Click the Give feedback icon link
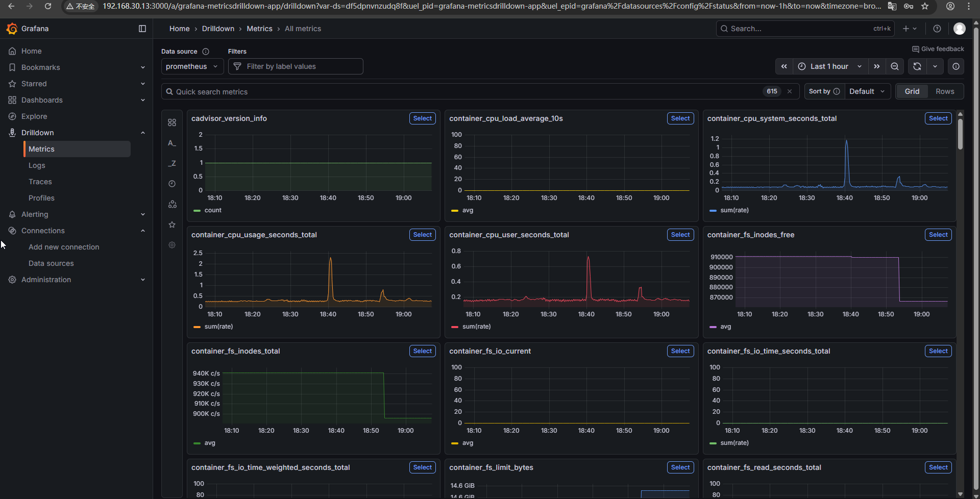The height and width of the screenshot is (499, 980). [938, 49]
